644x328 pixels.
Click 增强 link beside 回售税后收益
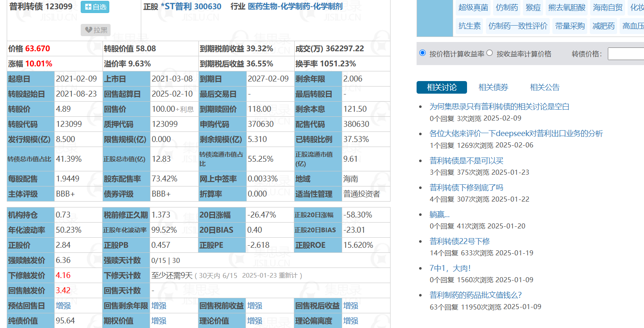(351, 306)
